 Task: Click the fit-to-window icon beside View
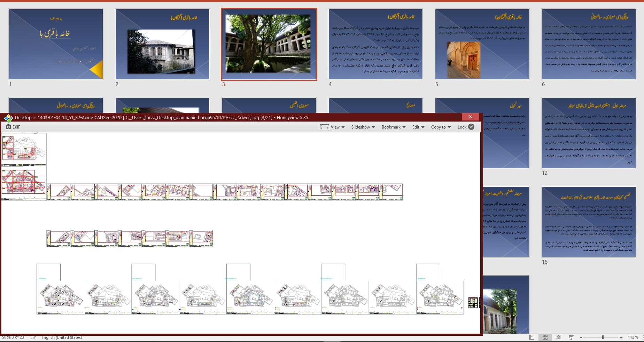324,127
